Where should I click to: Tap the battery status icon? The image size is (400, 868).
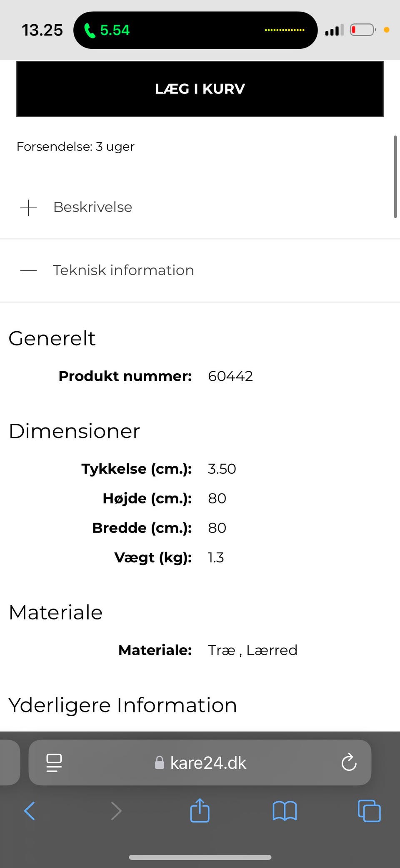click(x=362, y=30)
